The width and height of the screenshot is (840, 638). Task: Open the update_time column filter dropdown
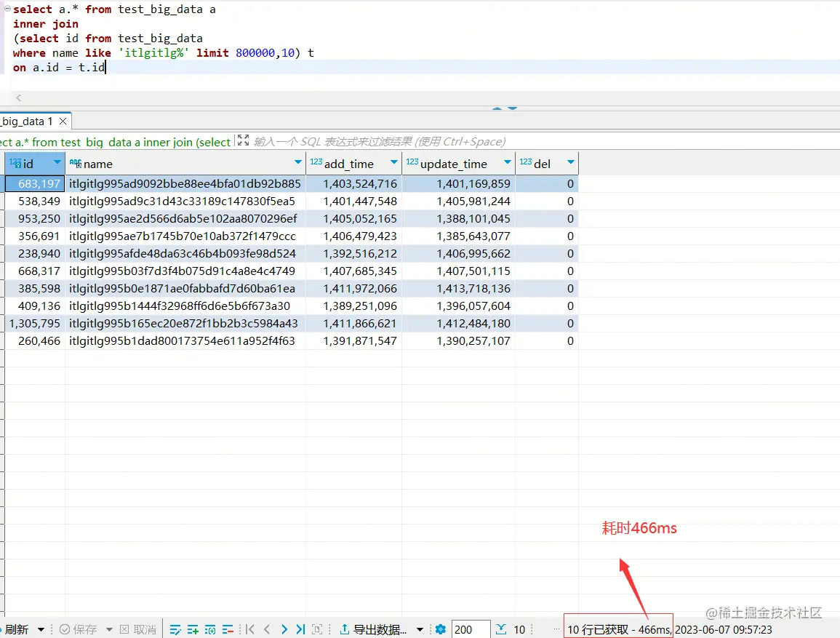coord(508,162)
